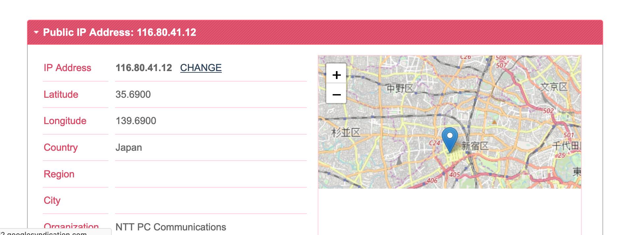
Task: Click the Longitude value 139.6900
Action: (x=136, y=121)
